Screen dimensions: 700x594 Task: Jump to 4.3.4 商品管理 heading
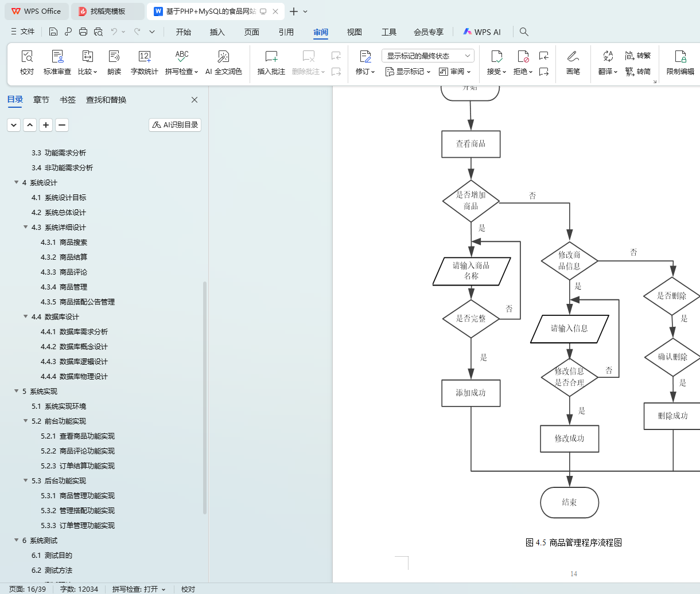[x=73, y=287]
